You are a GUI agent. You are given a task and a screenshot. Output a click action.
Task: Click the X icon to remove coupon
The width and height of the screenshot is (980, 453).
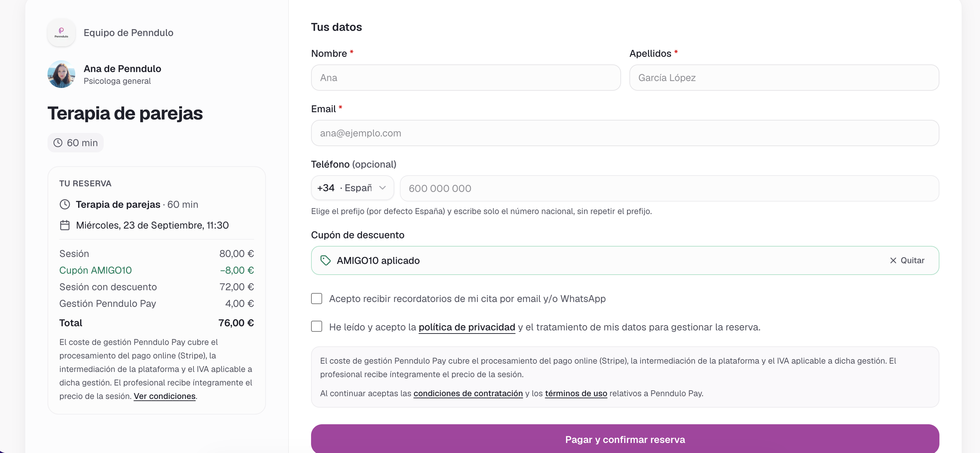pos(893,260)
